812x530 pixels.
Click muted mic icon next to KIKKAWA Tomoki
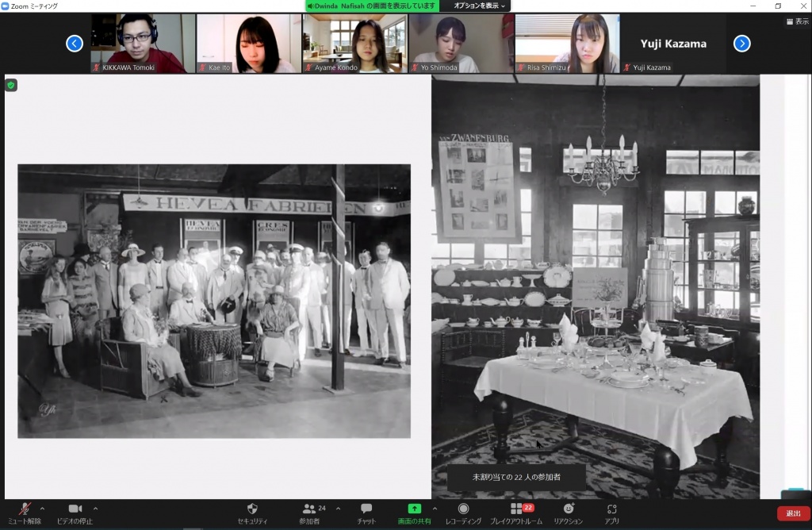tap(96, 67)
